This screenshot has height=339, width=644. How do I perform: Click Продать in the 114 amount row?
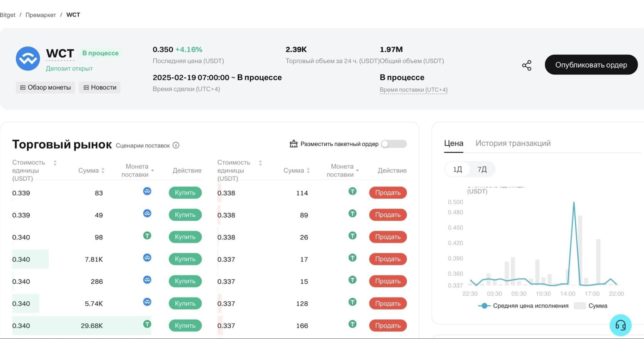point(388,193)
